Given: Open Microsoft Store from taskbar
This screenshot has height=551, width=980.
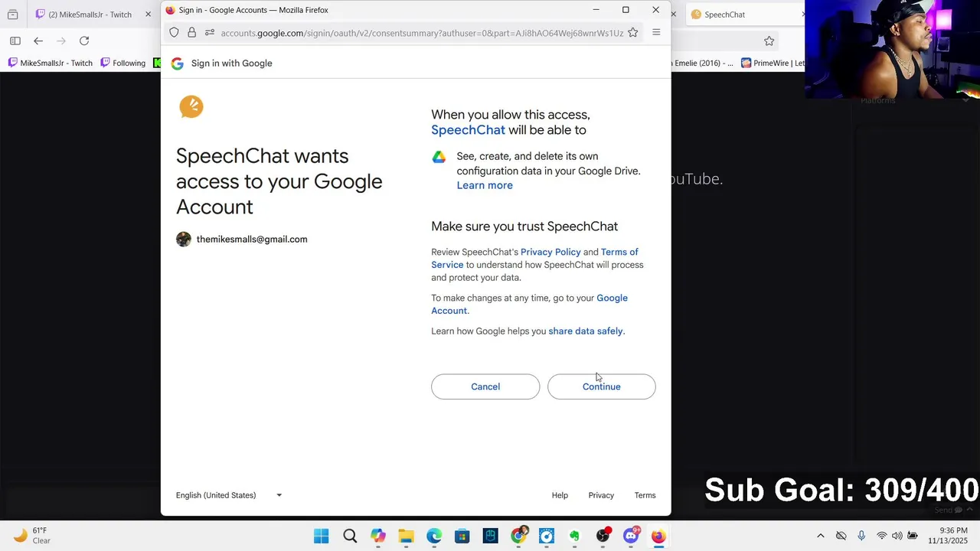Looking at the screenshot, I should 462,536.
